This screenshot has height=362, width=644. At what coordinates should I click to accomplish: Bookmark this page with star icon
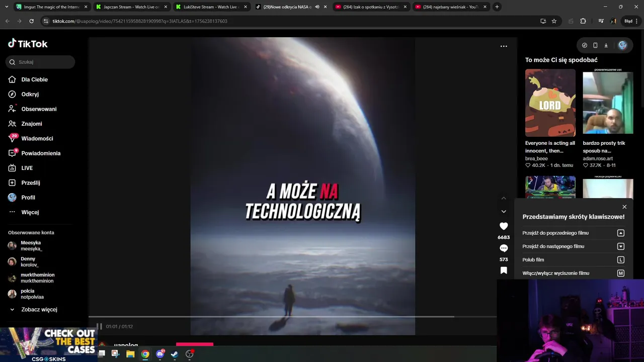554,21
